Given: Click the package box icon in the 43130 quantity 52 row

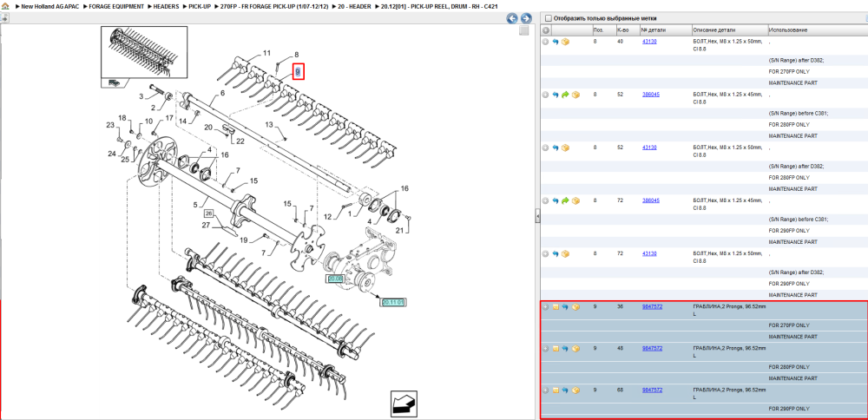Looking at the screenshot, I should pyautogui.click(x=565, y=148).
